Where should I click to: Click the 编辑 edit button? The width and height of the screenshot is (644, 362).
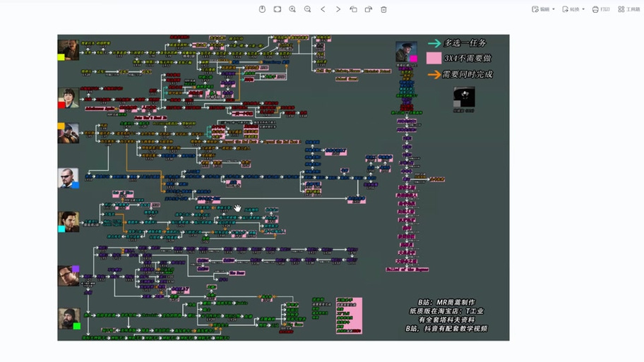pyautogui.click(x=540, y=9)
